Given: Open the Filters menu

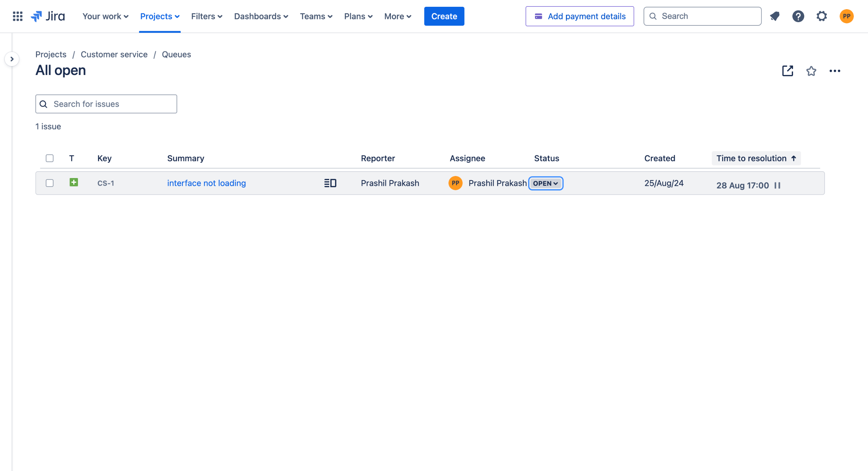Looking at the screenshot, I should 206,16.
